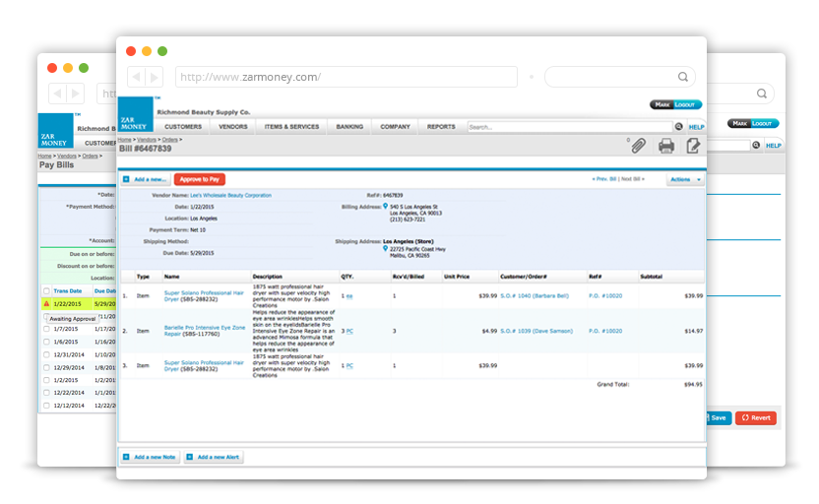Open the Reports menu
The height and width of the screenshot is (504, 819).
(x=441, y=127)
